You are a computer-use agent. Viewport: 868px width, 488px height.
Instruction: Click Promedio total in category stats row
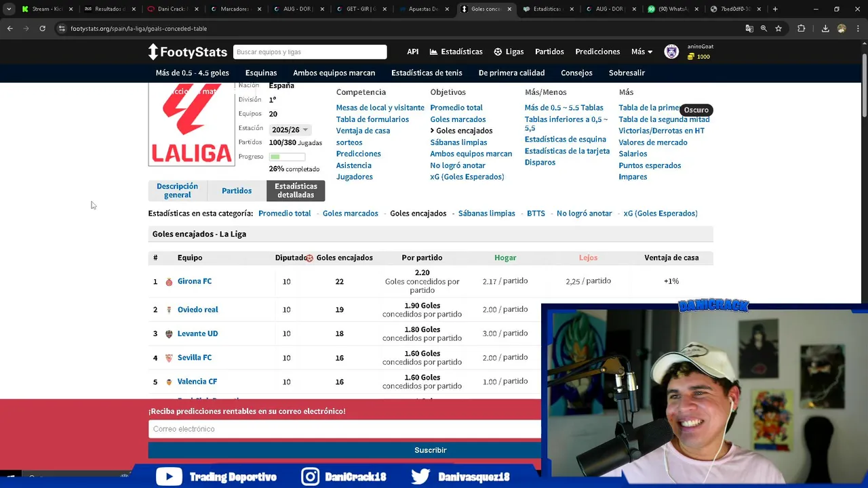click(284, 213)
